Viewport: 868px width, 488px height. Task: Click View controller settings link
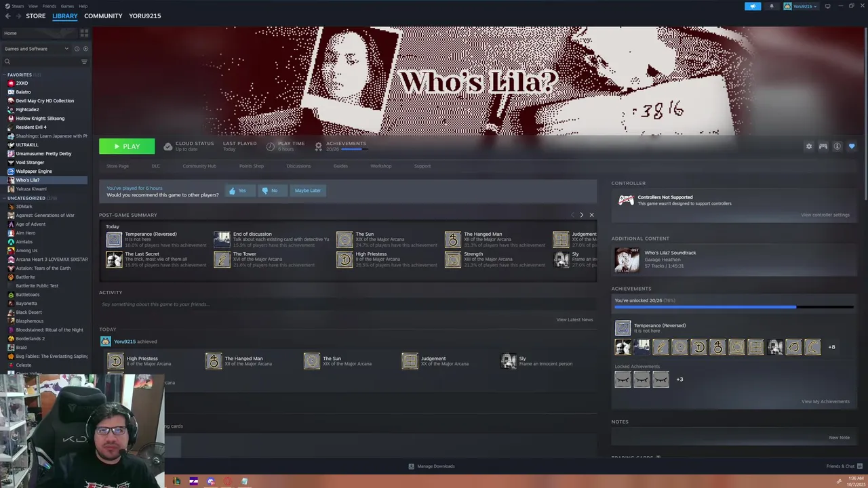[825, 215]
